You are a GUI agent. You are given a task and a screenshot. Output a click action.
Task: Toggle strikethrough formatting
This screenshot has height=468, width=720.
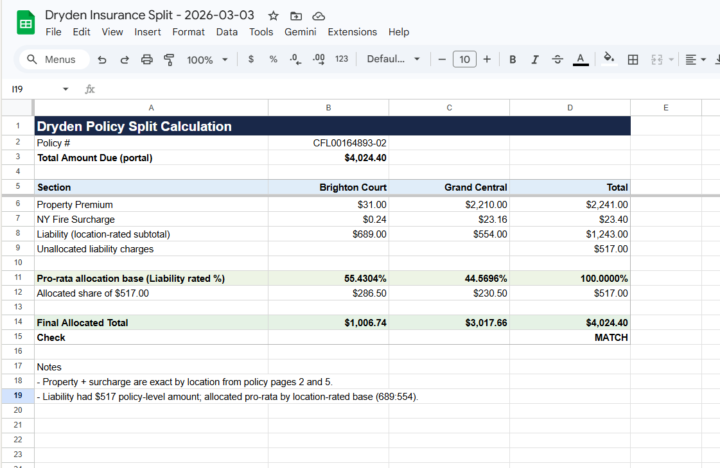557,59
